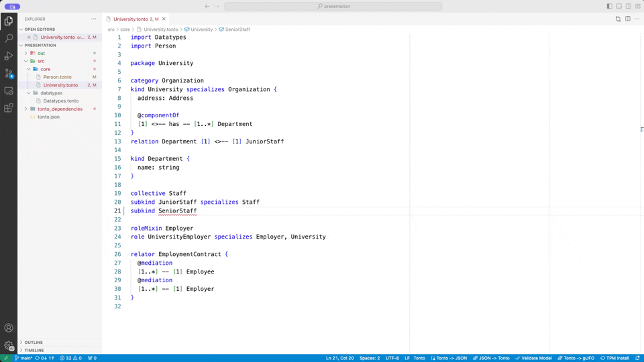Click the split editor right icon

click(628, 19)
